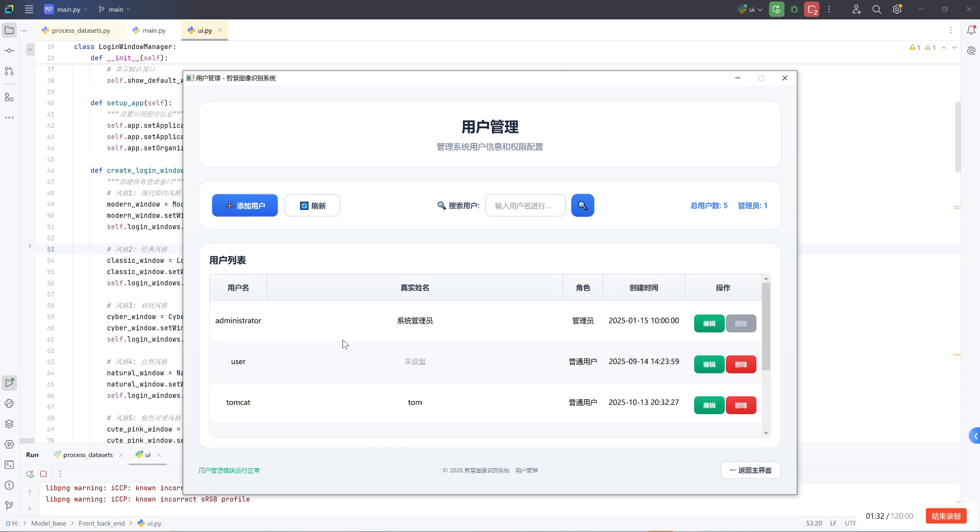Trigger the user search with the magnifier button

click(x=582, y=205)
